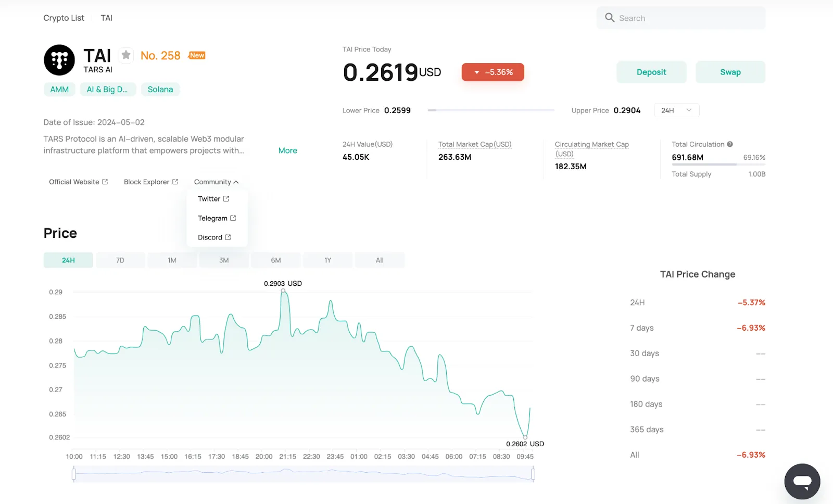The height and width of the screenshot is (504, 833).
Task: Click the Total Market Cap(USD) label
Action: [475, 144]
